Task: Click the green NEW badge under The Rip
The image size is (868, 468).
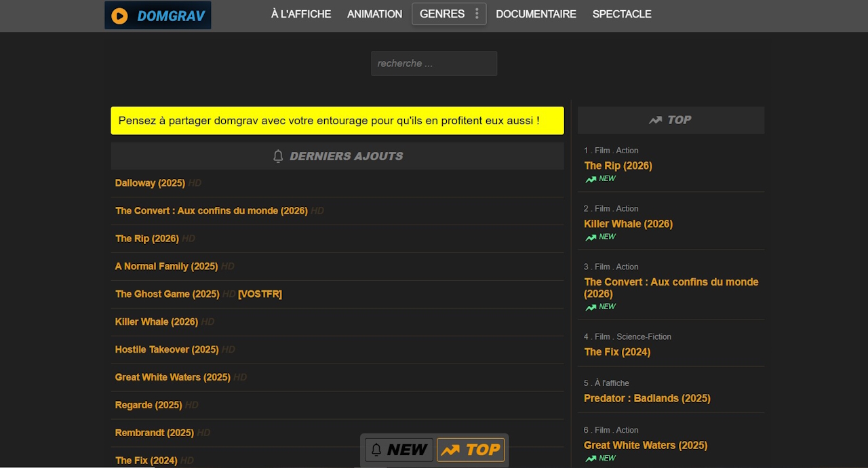Action: pos(600,179)
